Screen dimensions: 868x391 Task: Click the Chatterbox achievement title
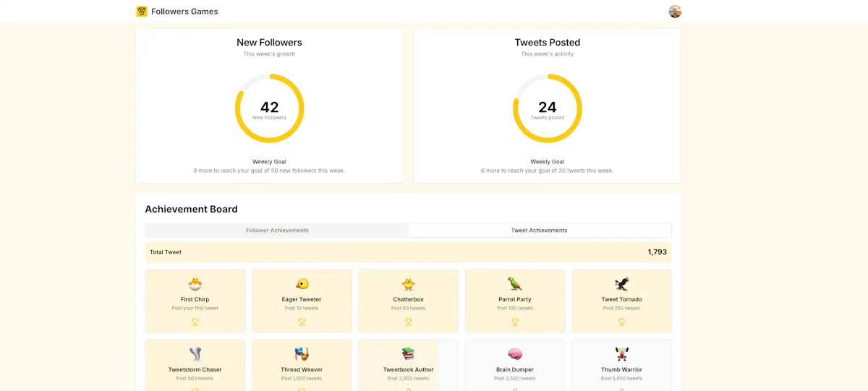[409, 299]
